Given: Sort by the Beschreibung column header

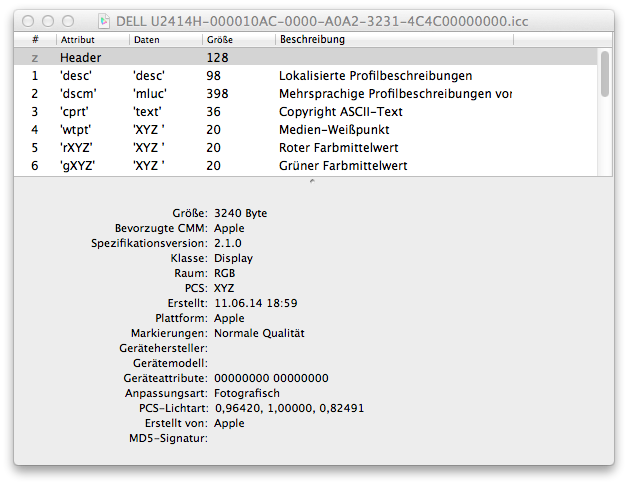Looking at the screenshot, I should coord(395,40).
